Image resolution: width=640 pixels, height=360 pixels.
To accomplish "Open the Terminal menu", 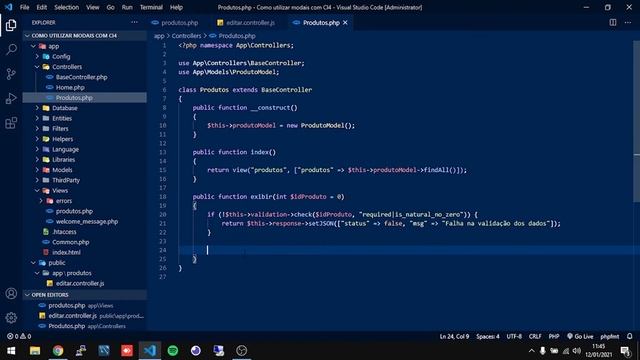I will (x=151, y=7).
